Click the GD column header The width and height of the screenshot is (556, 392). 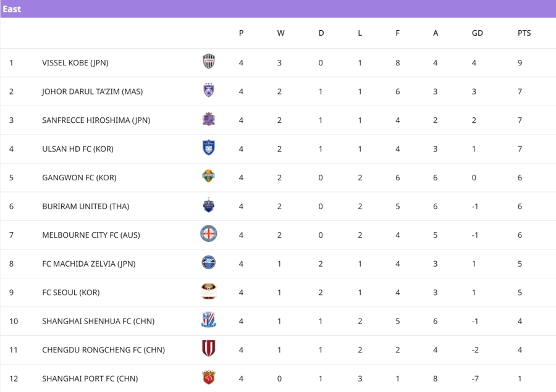tap(477, 33)
